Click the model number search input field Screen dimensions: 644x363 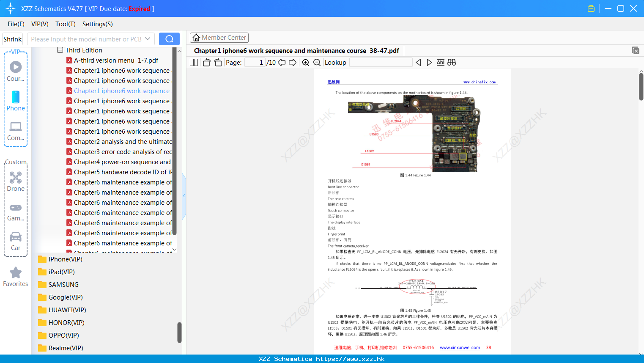point(86,39)
